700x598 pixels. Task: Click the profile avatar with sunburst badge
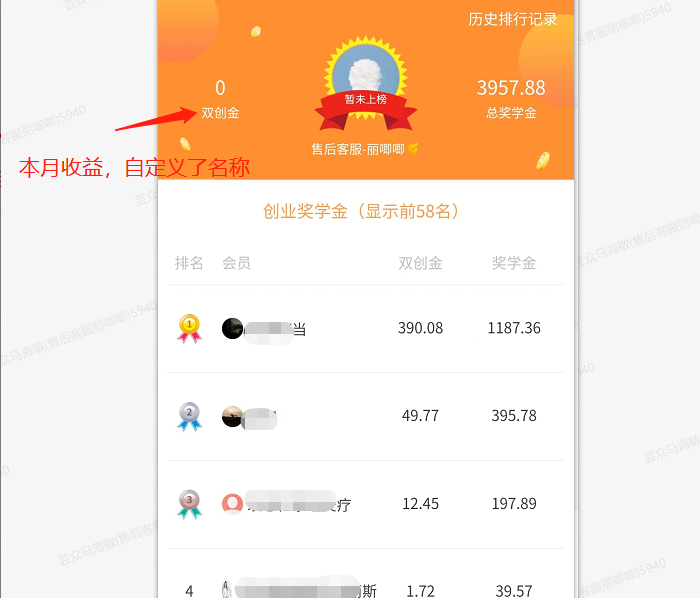tap(366, 74)
